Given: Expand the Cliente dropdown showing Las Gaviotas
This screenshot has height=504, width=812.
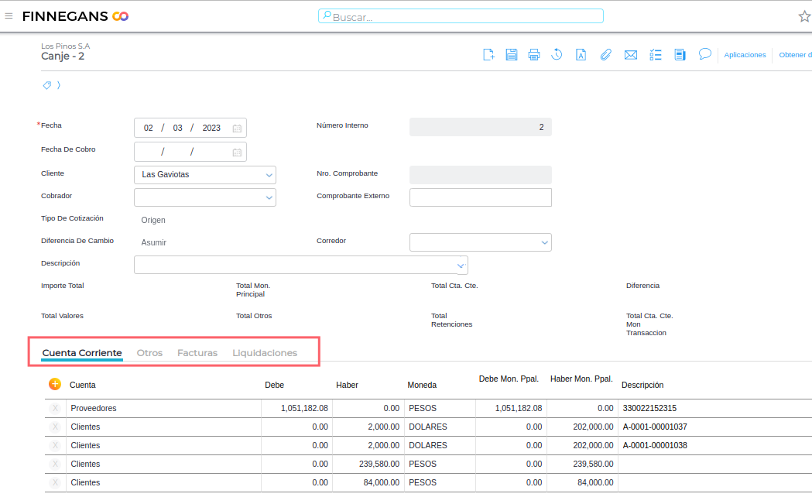Looking at the screenshot, I should 269,175.
